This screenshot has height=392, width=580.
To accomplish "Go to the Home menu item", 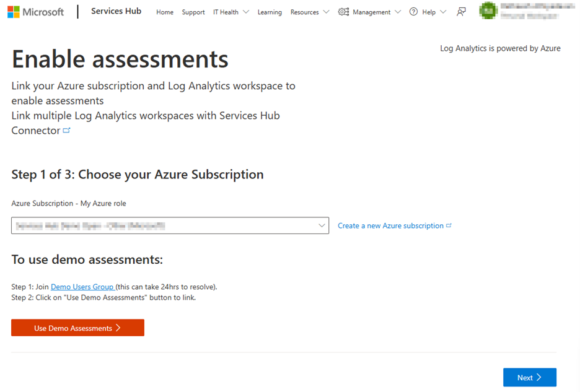I will coord(165,12).
